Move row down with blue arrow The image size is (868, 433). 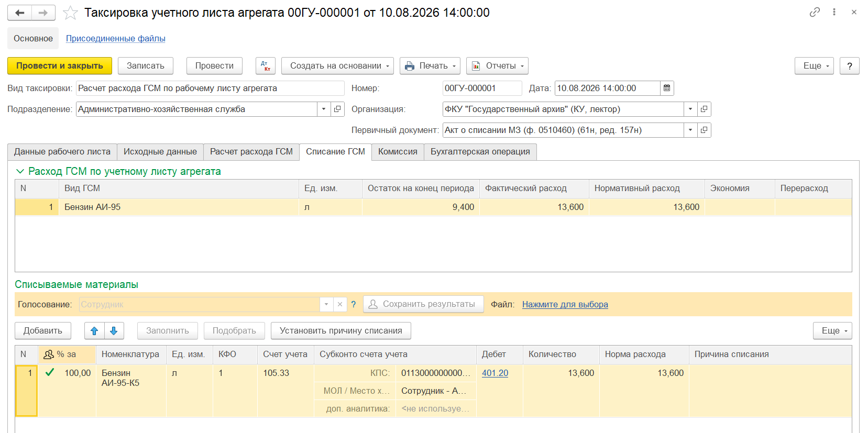114,331
